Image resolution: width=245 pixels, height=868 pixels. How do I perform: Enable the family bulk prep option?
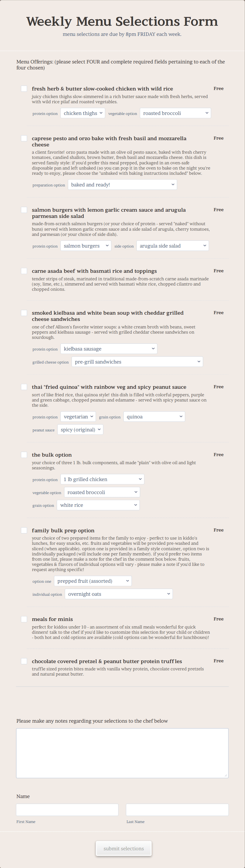(24, 530)
